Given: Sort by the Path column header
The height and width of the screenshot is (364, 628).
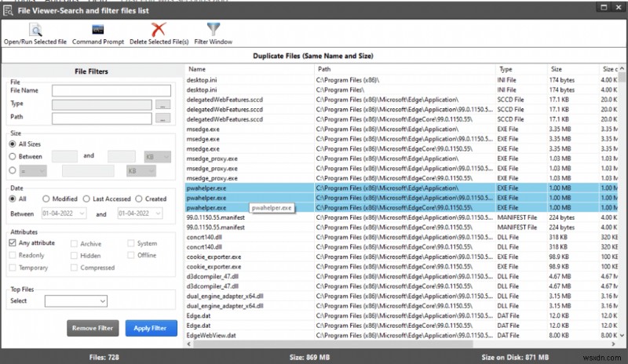Looking at the screenshot, I should coord(404,69).
